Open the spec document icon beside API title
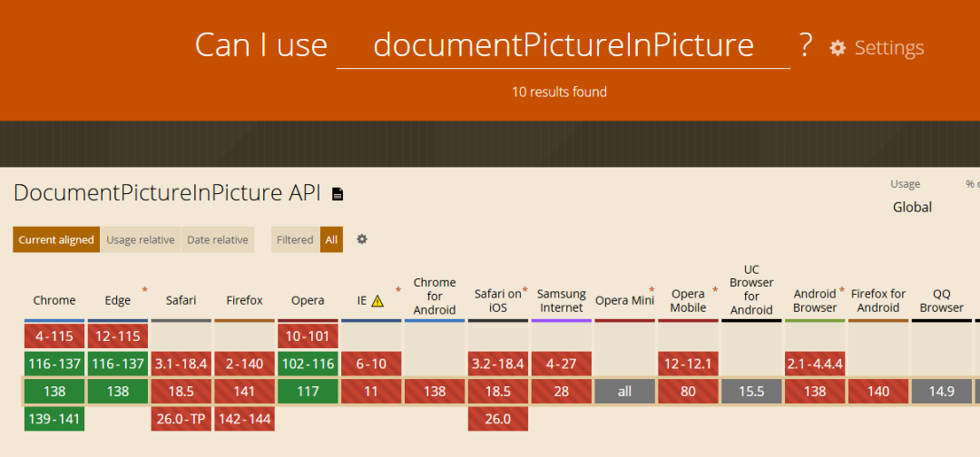The image size is (980, 457). [338, 194]
